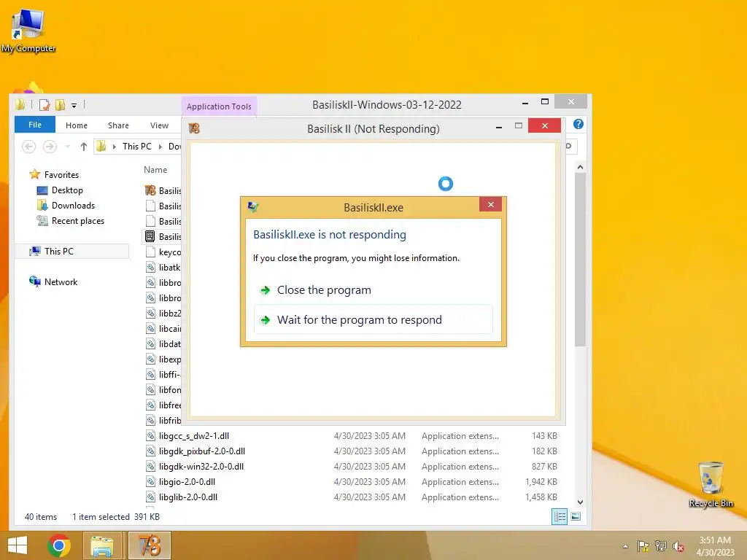
Task: Open the Application Tools contextual tab
Action: [219, 106]
